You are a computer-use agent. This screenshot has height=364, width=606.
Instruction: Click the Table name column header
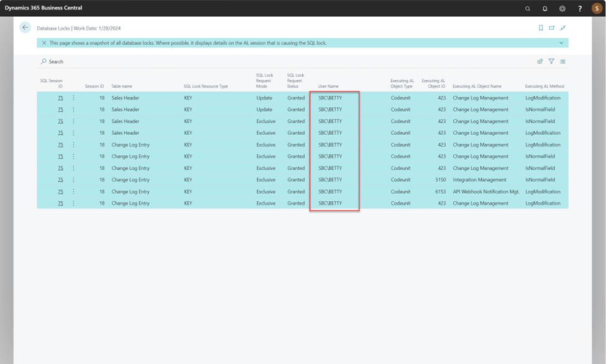pyautogui.click(x=122, y=86)
